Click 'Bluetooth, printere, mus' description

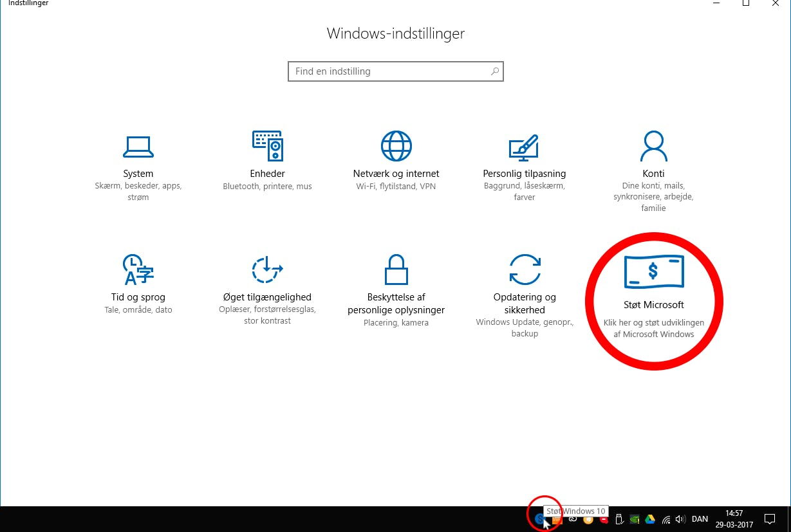click(267, 187)
